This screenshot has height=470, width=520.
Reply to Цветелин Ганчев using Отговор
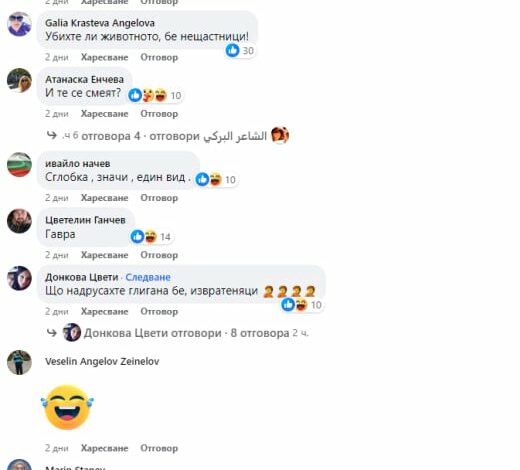[159, 255]
